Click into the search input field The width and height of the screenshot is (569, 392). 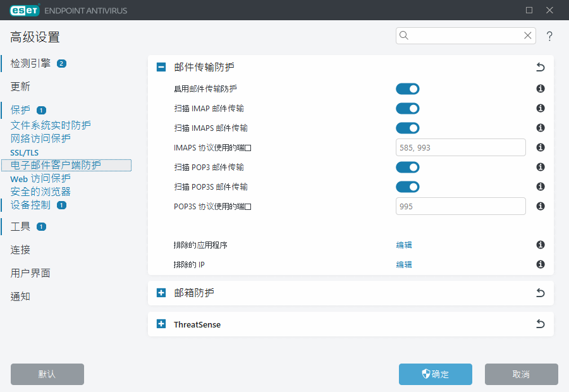[465, 35]
